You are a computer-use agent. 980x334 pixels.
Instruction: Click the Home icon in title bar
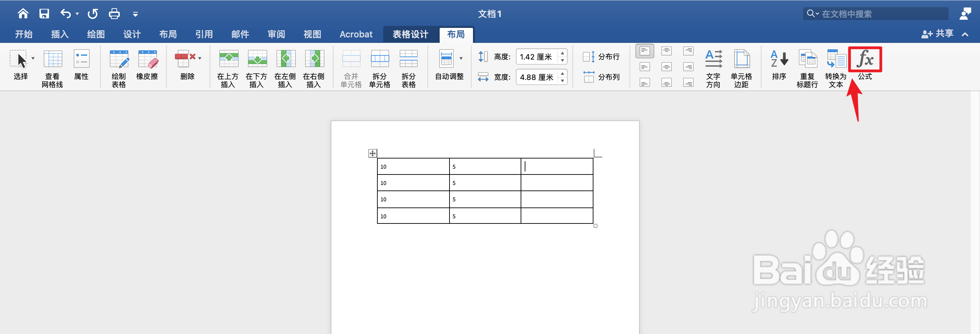click(23, 14)
